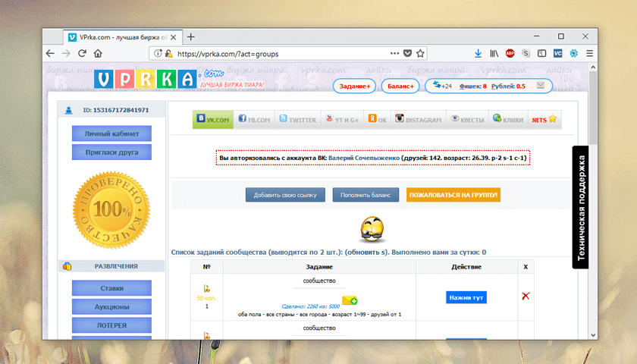The height and width of the screenshot is (364, 637).
Task: Click the sunglasses smiley emoticon
Action: [372, 230]
